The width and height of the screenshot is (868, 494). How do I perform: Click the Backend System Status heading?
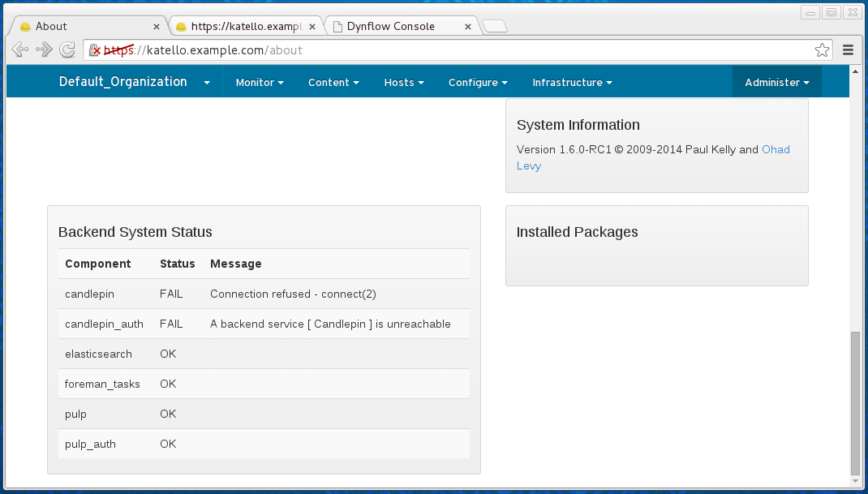click(135, 232)
